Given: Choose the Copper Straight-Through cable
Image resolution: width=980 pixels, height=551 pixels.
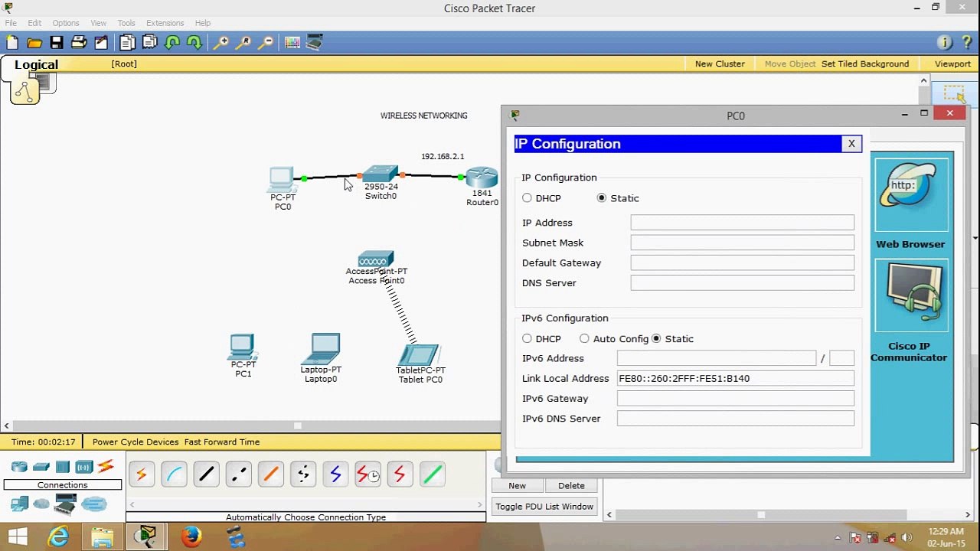Looking at the screenshot, I should (x=206, y=475).
